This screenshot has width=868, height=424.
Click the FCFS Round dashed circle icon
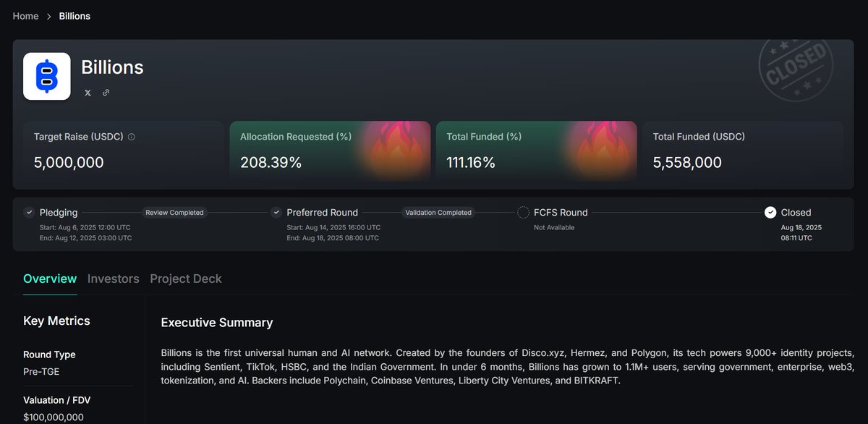(x=523, y=212)
